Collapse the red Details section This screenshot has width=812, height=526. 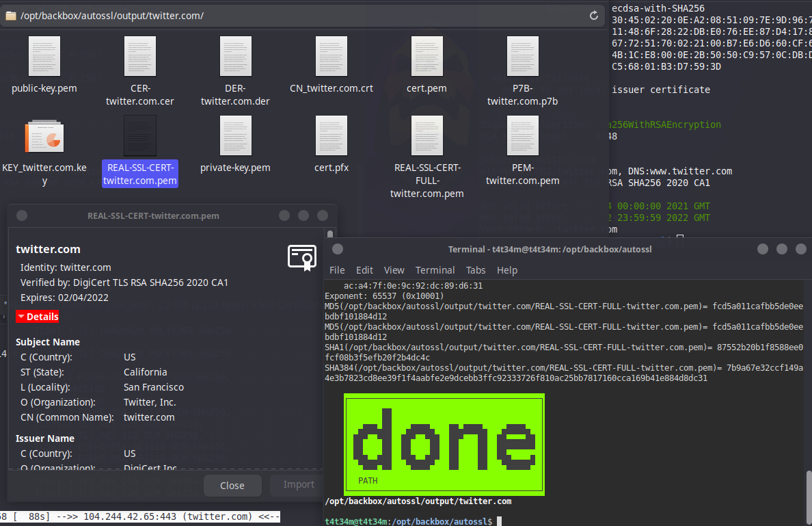tap(38, 317)
